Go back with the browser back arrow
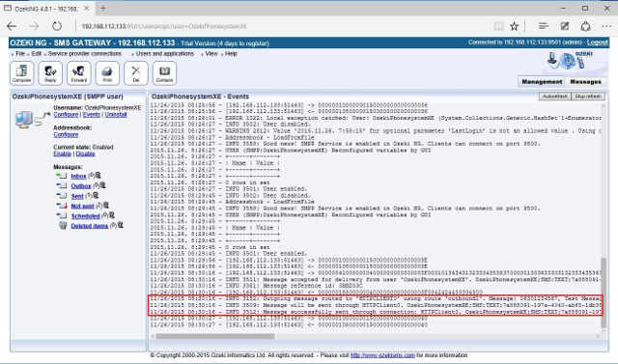 pos(12,26)
